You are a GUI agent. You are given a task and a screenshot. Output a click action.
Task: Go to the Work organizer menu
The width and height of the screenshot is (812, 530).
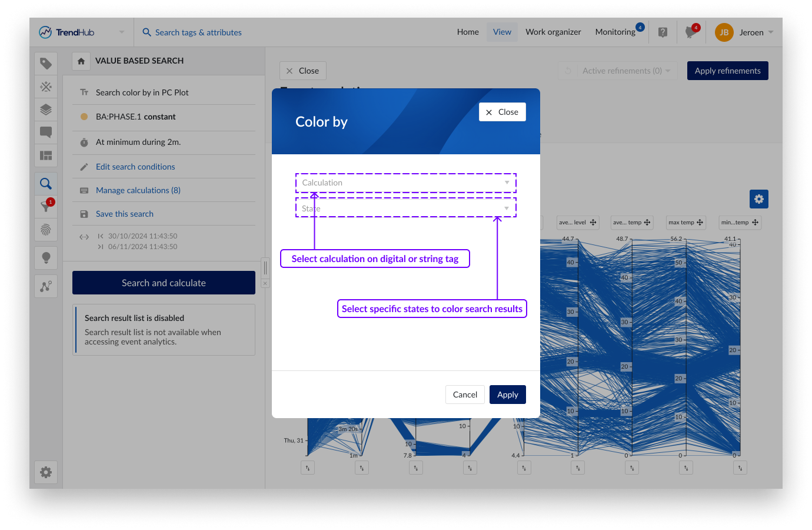tap(553, 32)
